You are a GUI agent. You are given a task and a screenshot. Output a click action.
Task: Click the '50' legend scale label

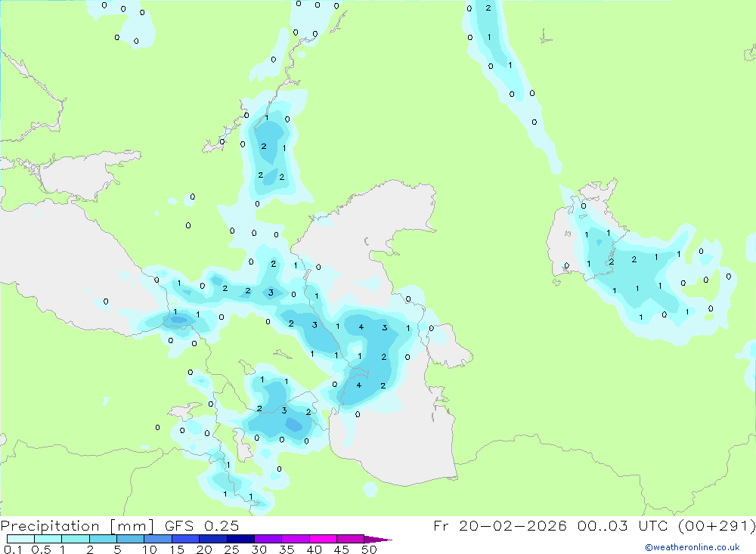click(369, 549)
